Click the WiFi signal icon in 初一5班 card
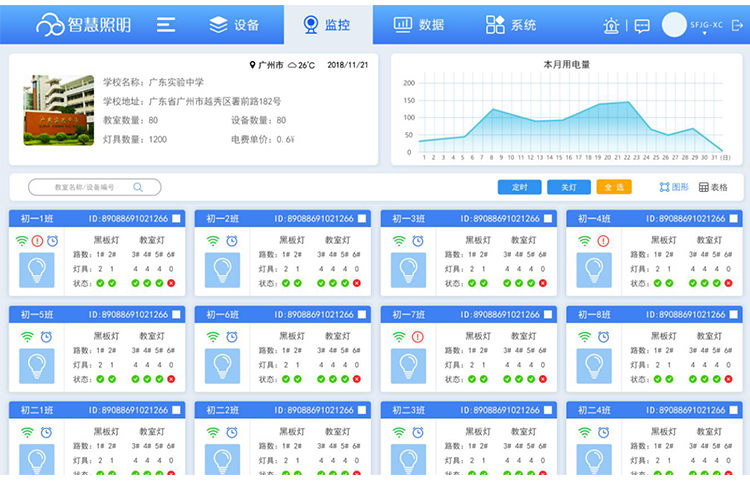Screen dimensions: 750x482 coord(22,337)
